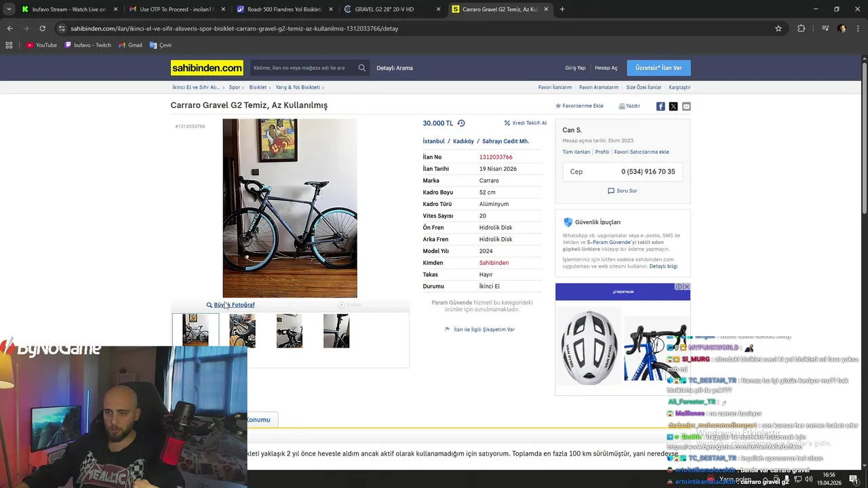This screenshot has height=488, width=868.
Task: Open Favori Aramalarım menu
Action: (x=599, y=87)
